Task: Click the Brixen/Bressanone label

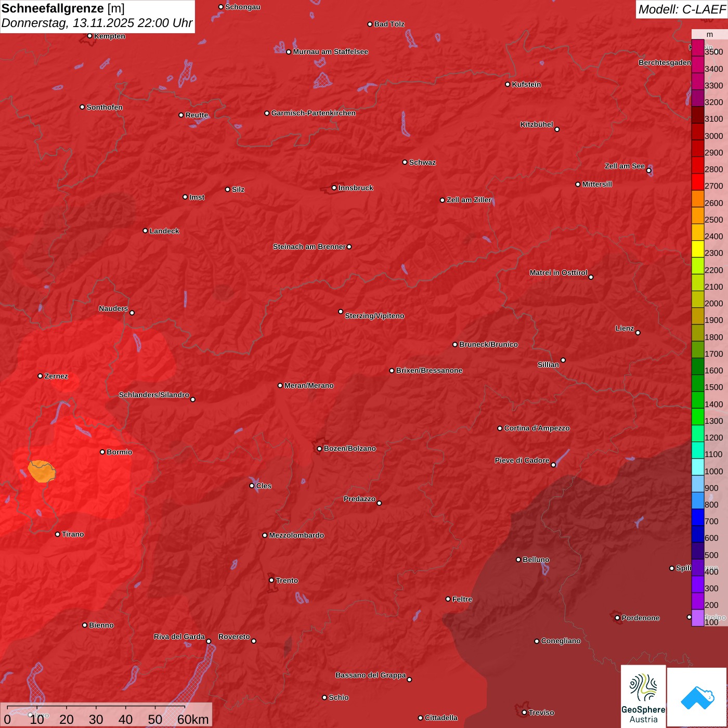Action: pyautogui.click(x=429, y=370)
